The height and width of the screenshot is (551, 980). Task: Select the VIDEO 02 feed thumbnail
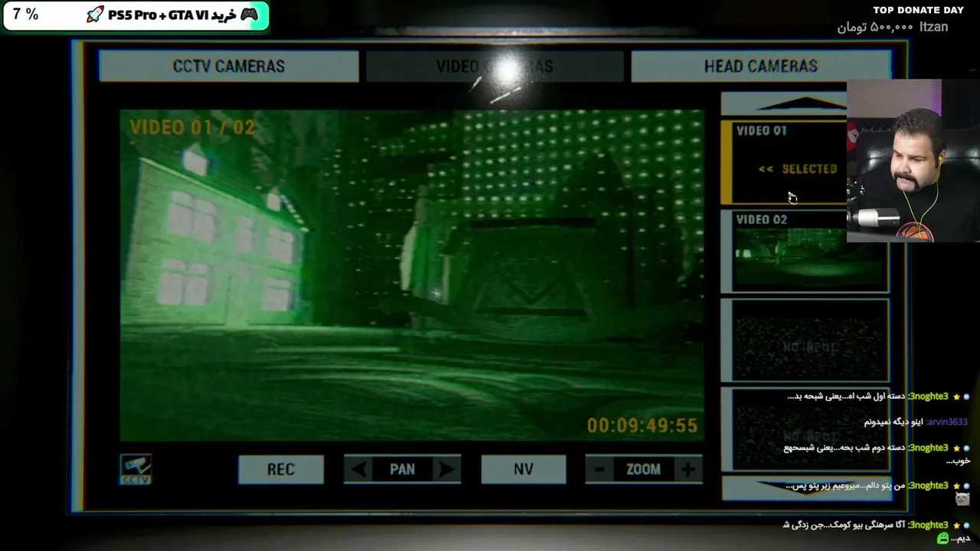coord(805,251)
